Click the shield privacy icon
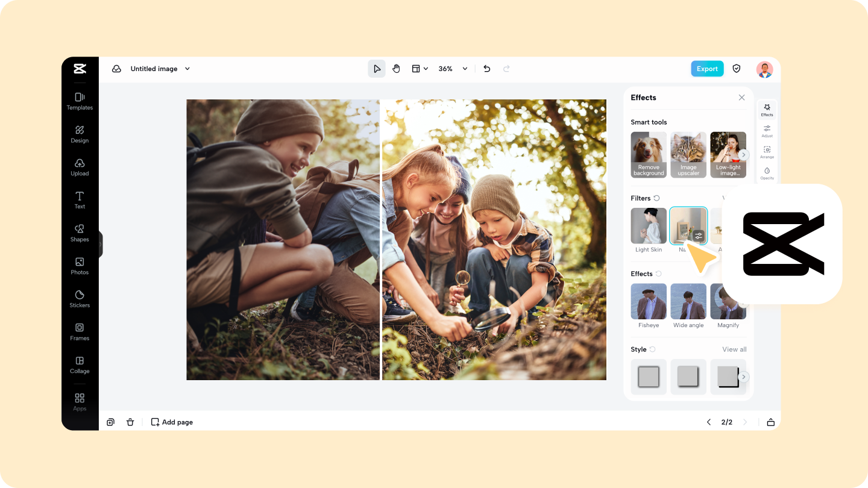This screenshot has width=868, height=488. click(x=737, y=69)
